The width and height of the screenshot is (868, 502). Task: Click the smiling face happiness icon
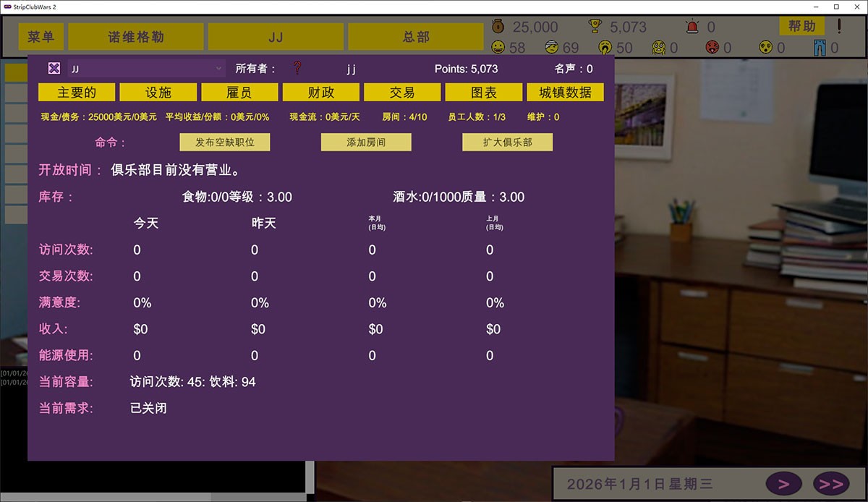click(x=498, y=48)
